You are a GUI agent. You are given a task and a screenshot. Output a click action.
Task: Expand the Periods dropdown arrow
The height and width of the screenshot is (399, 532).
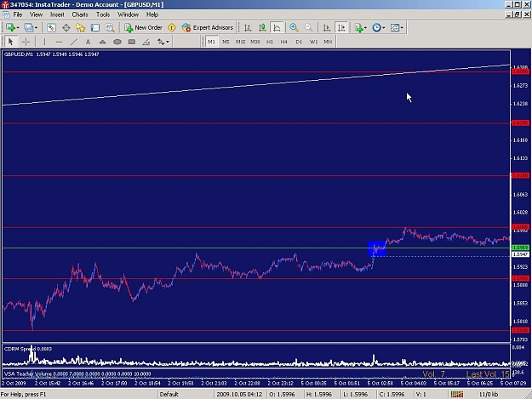(x=383, y=28)
